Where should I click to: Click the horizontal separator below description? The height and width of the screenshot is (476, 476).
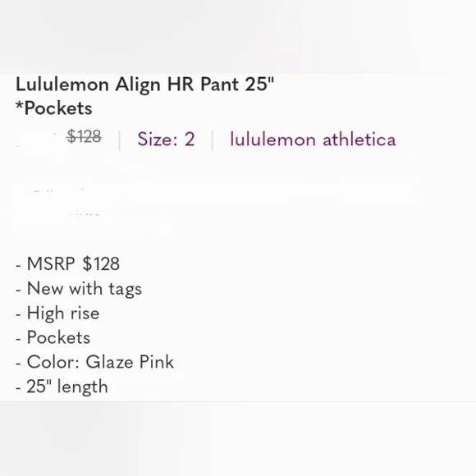point(238,401)
